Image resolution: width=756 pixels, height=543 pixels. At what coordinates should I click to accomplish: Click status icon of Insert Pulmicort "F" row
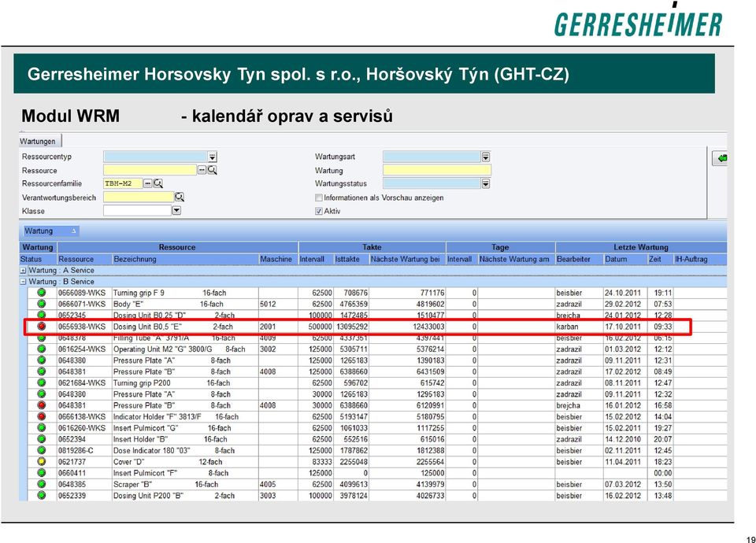pos(42,473)
